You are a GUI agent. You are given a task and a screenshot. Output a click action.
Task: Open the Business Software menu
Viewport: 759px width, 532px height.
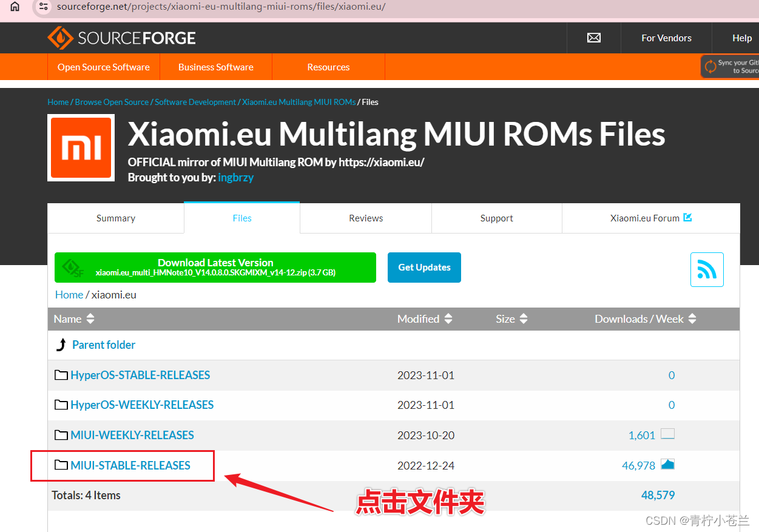216,67
